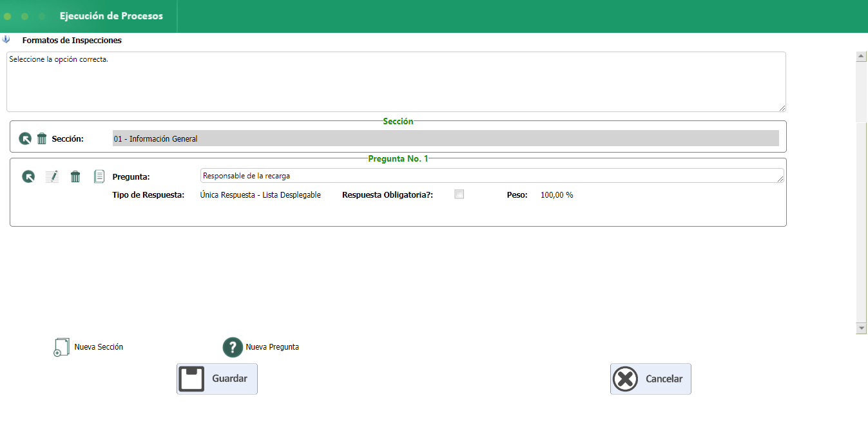
Task: Click the Formatos de Inspecciones heading
Action: click(x=72, y=40)
